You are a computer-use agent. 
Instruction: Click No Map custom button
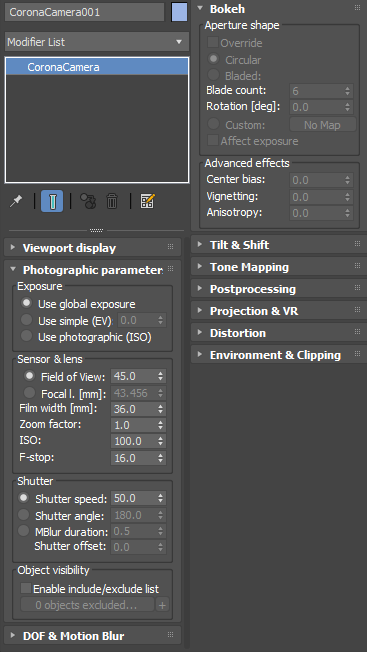tap(323, 125)
